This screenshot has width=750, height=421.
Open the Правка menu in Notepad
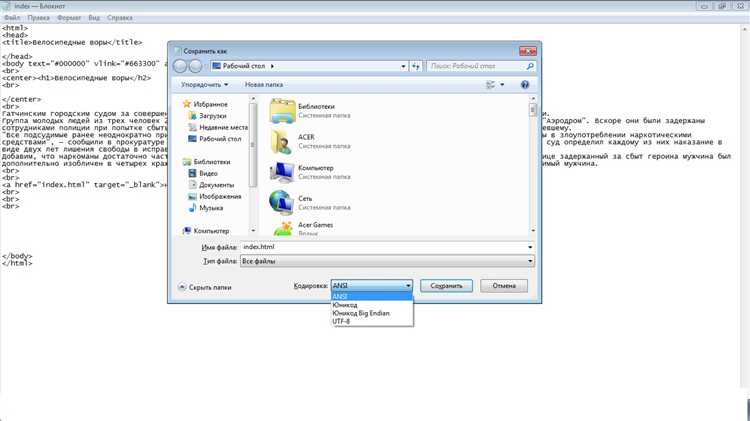coord(38,18)
